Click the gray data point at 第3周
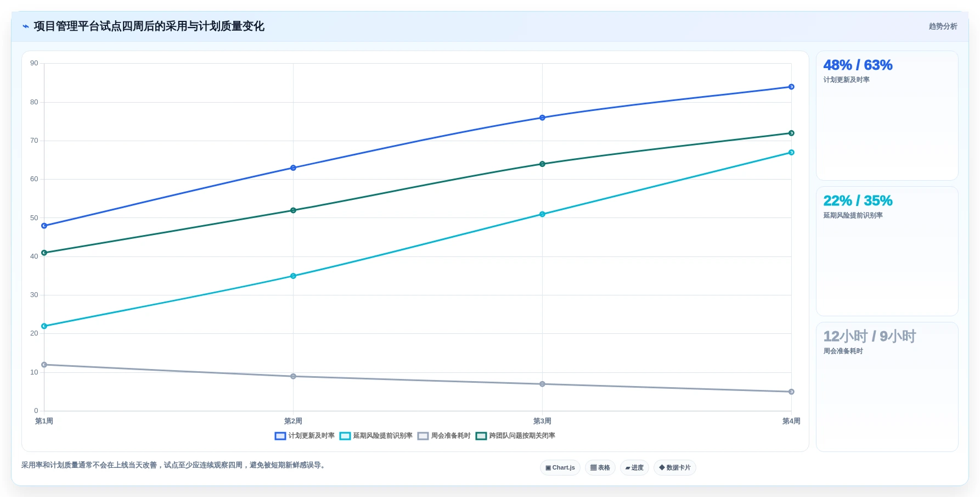 (542, 384)
